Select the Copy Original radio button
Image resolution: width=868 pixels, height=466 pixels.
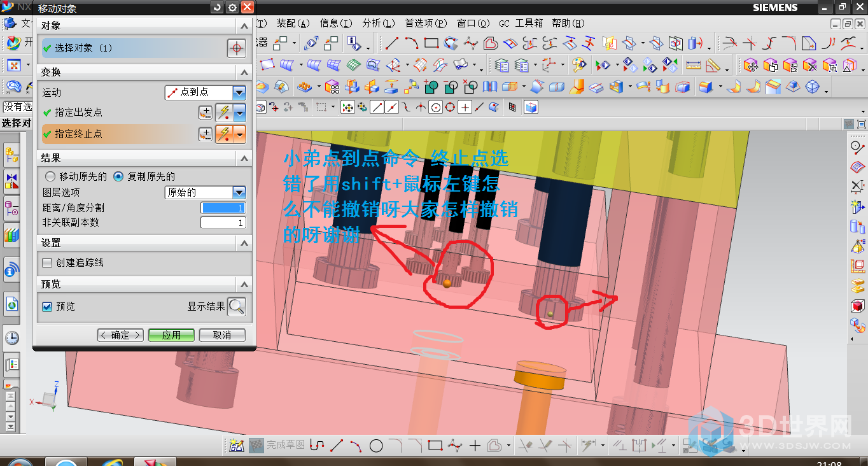point(118,177)
